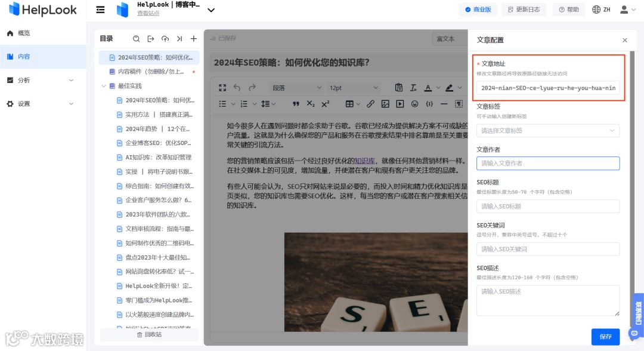This screenshot has height=351, width=644.
Task: Click the 文章作者 author input field
Action: point(547,163)
